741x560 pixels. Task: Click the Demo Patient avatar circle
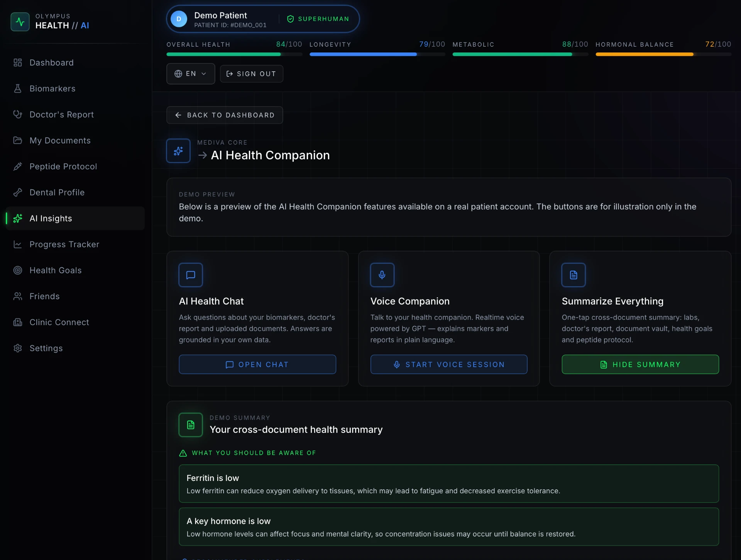pos(179,19)
